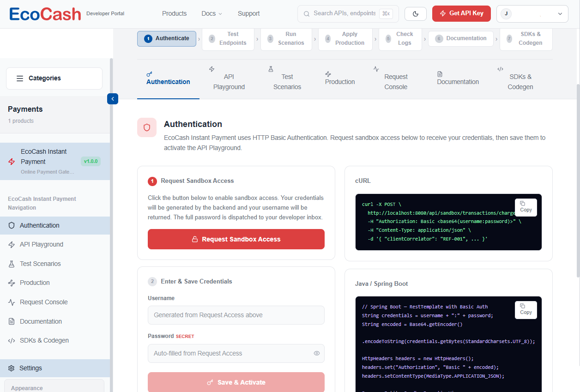Open the Products menu item

coord(175,13)
